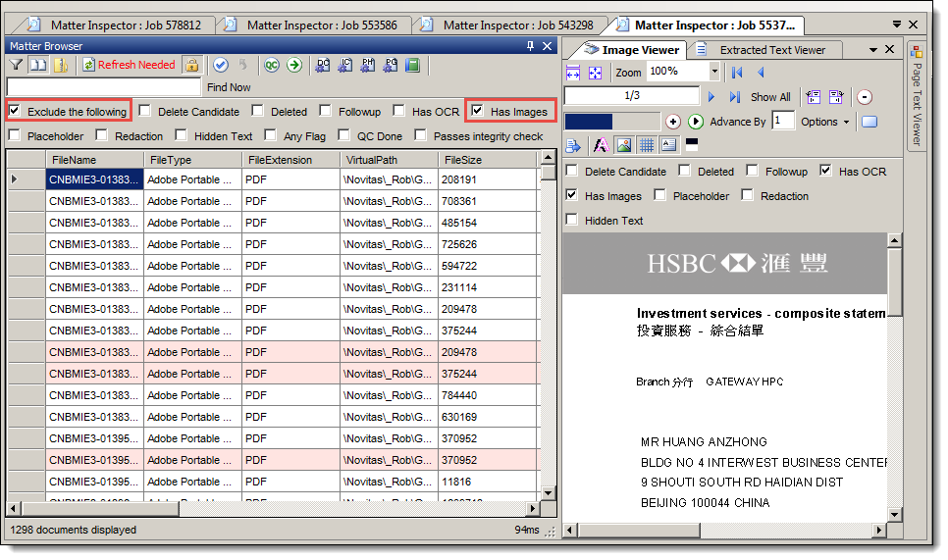The height and width of the screenshot is (560, 948).
Task: Click the black-and-white split swatch
Action: (x=692, y=144)
